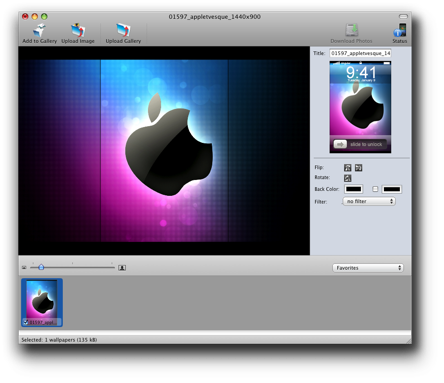The width and height of the screenshot is (444, 383).
Task: Click the small thumbnail size icon
Action: click(24, 268)
